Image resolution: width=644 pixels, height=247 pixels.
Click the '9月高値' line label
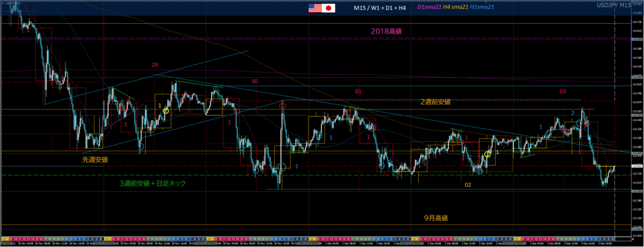(436, 218)
